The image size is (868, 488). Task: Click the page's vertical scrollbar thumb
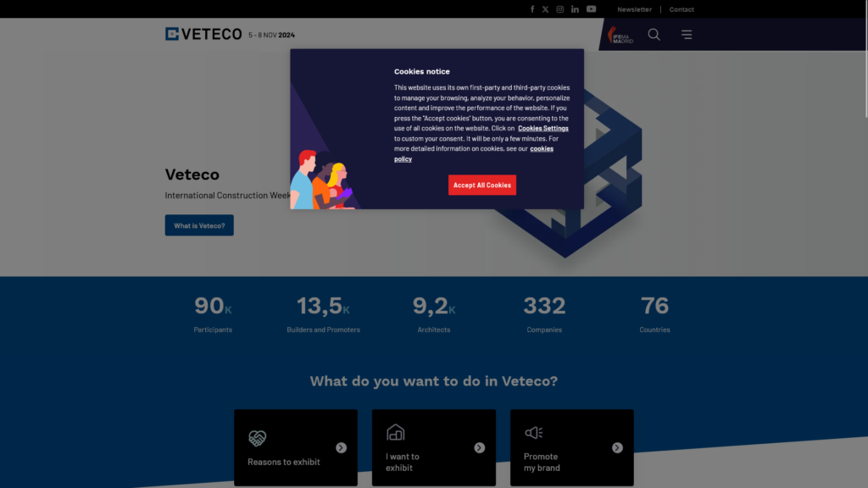(x=866, y=58)
